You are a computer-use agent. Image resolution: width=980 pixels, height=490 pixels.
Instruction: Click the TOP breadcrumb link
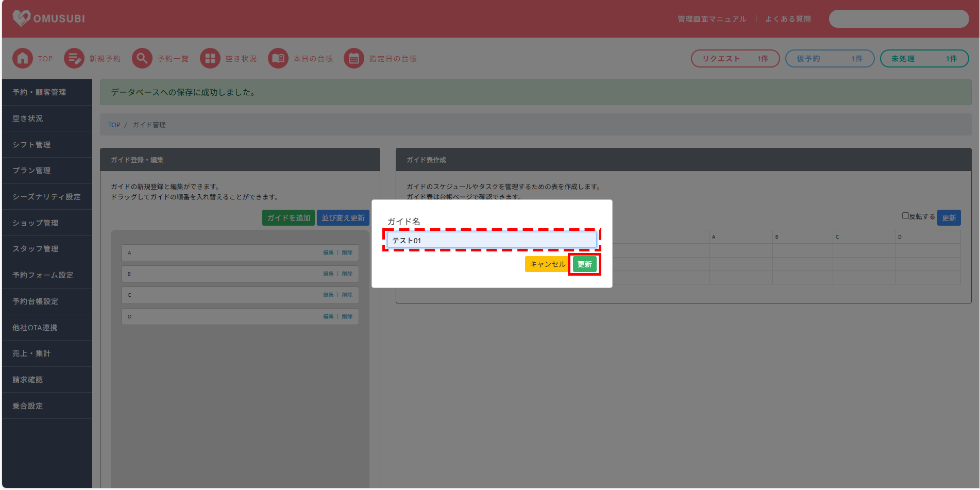pos(114,125)
